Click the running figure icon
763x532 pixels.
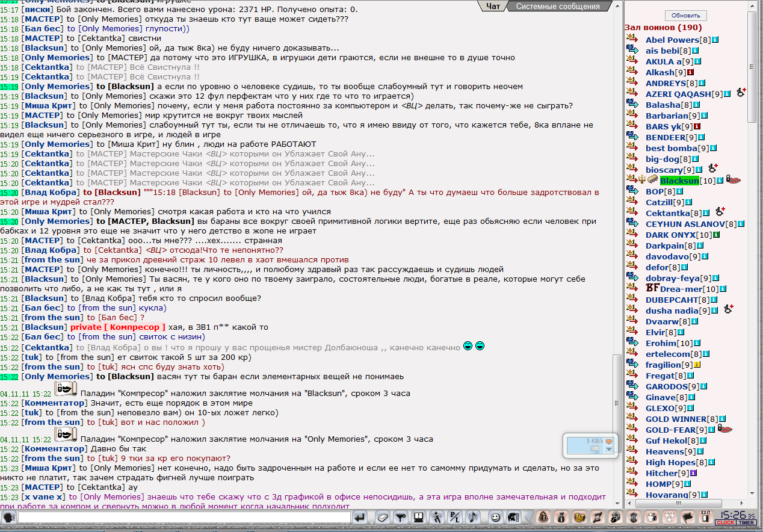(x=437, y=517)
